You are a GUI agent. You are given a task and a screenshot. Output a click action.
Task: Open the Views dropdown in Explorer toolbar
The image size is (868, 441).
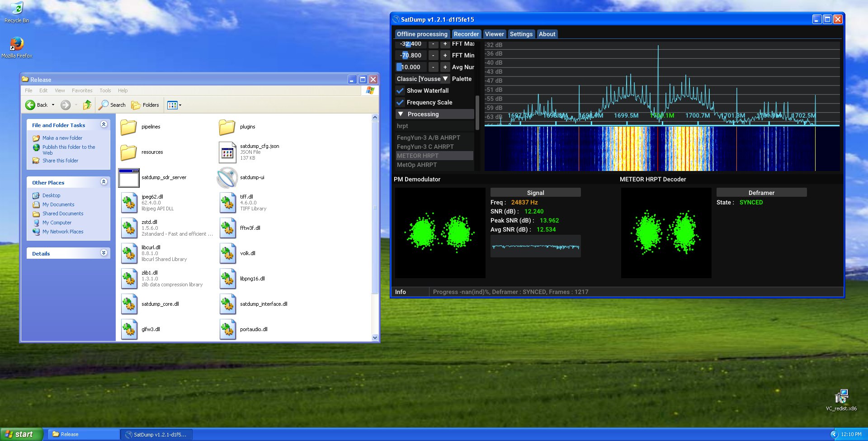click(x=175, y=105)
